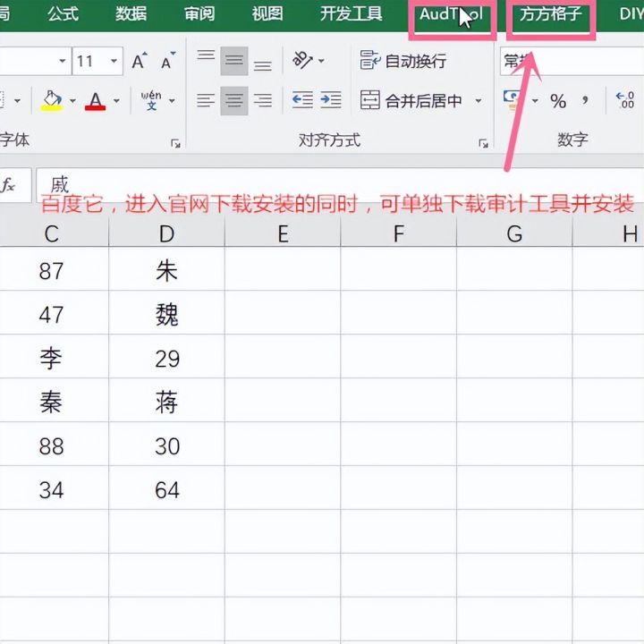
Task: Select column E header
Action: point(283,234)
